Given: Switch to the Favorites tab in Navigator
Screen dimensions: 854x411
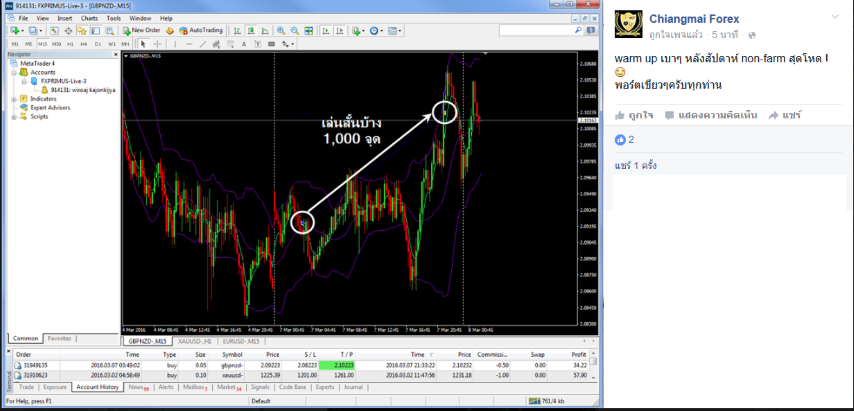Looking at the screenshot, I should (59, 339).
